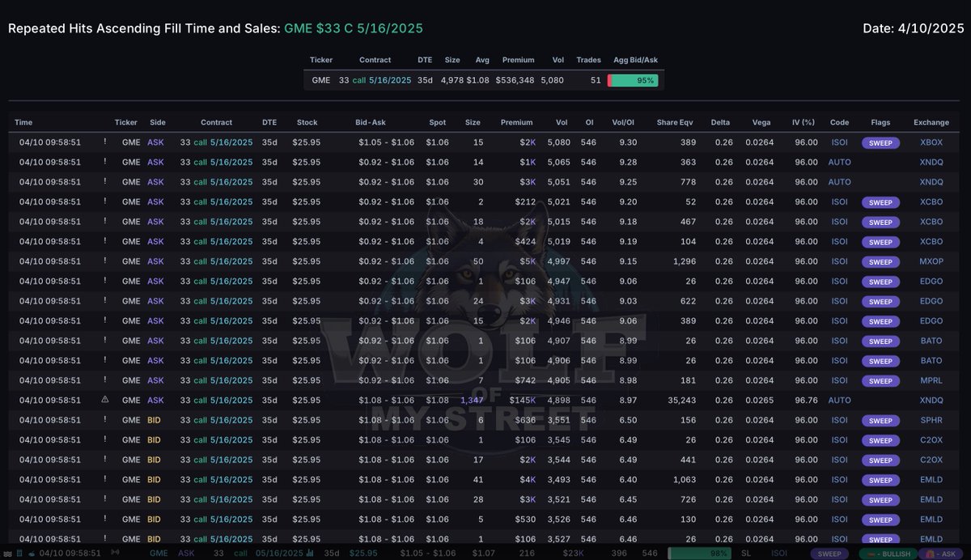Click the alert icon in the 4,997 volume row
This screenshot has width=971, height=560.
click(x=104, y=261)
